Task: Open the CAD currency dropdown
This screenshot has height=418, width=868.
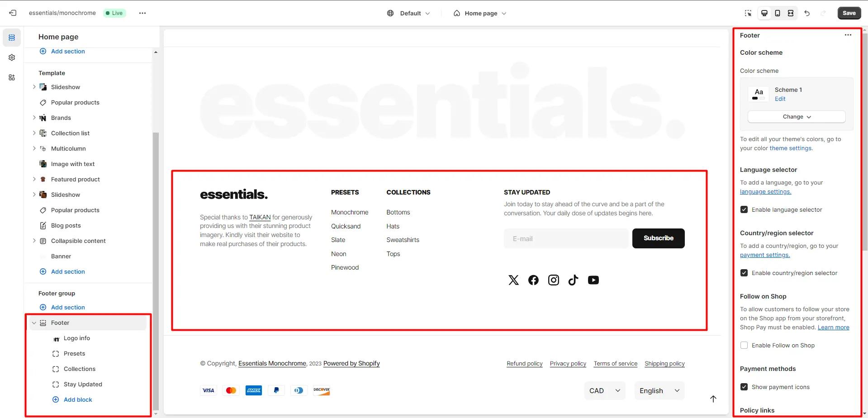Action: point(604,390)
